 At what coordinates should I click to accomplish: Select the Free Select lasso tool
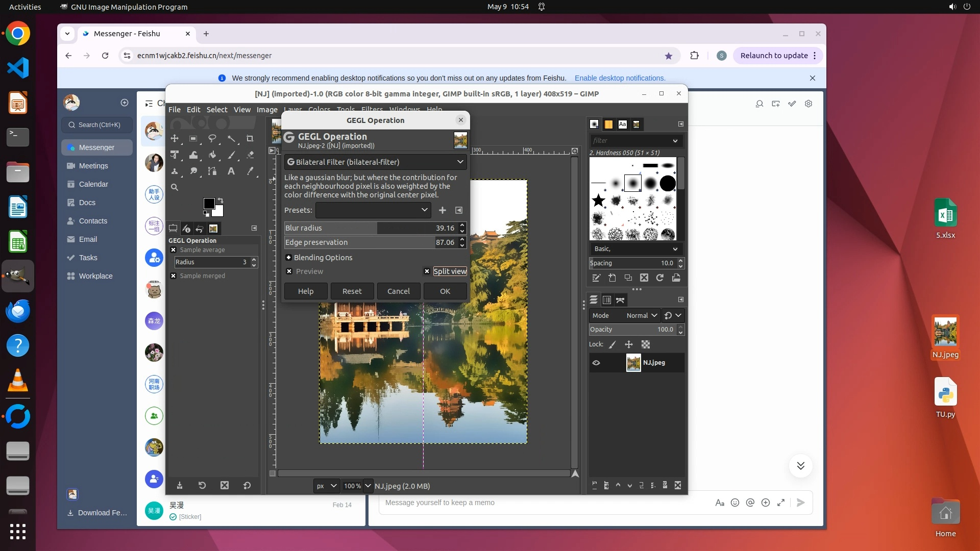pyautogui.click(x=212, y=139)
